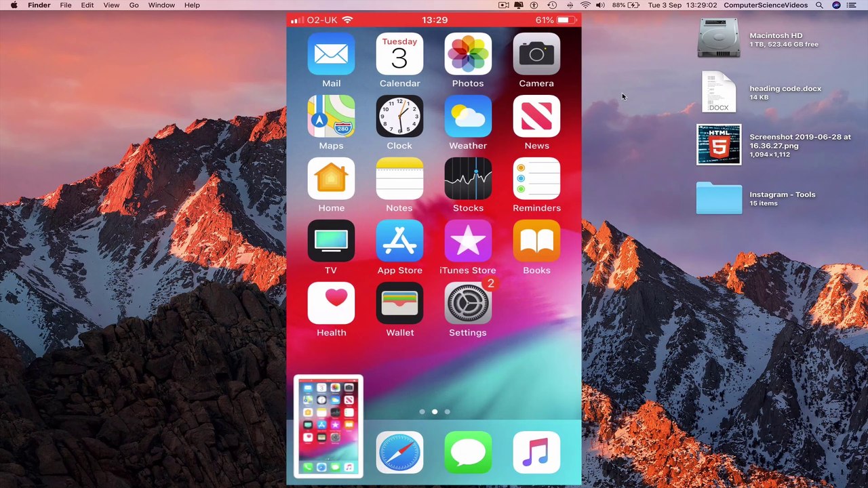Click the 88% battery status indicator

pyautogui.click(x=627, y=5)
